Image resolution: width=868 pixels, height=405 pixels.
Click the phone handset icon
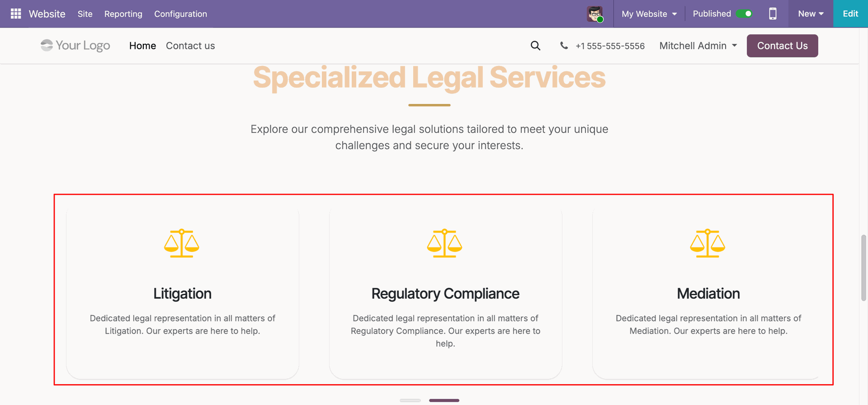point(564,45)
